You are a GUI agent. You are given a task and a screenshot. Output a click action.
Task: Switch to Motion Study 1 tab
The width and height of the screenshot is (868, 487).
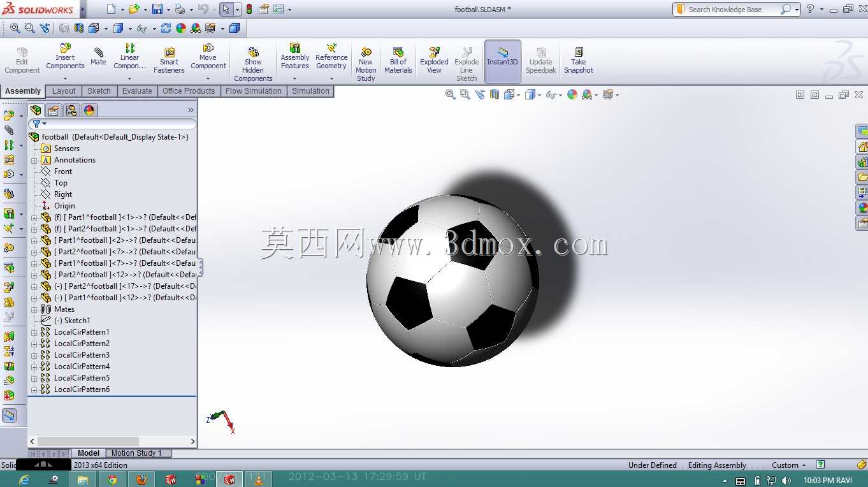(x=136, y=453)
